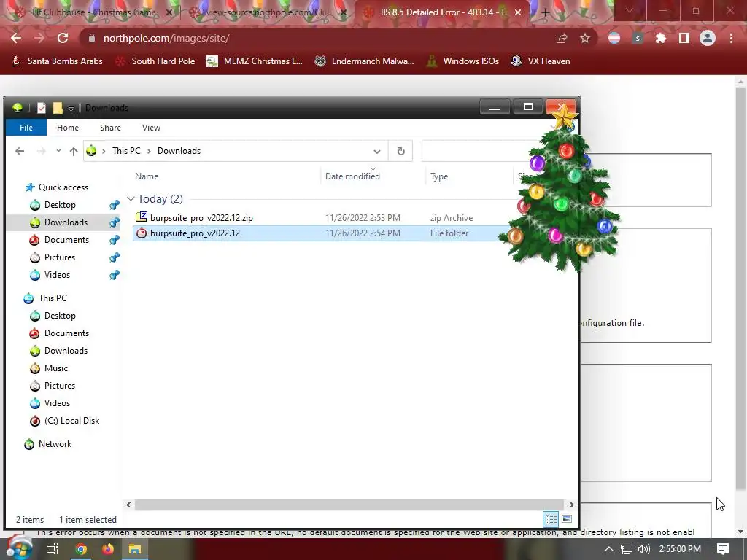Select Pictures under Quick access
Image resolution: width=747 pixels, height=560 pixels.
click(x=60, y=257)
